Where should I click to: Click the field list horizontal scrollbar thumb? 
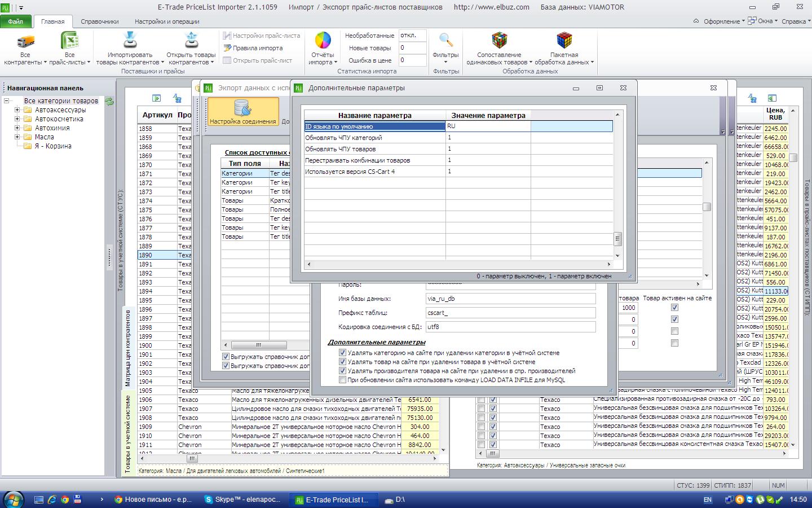point(259,345)
